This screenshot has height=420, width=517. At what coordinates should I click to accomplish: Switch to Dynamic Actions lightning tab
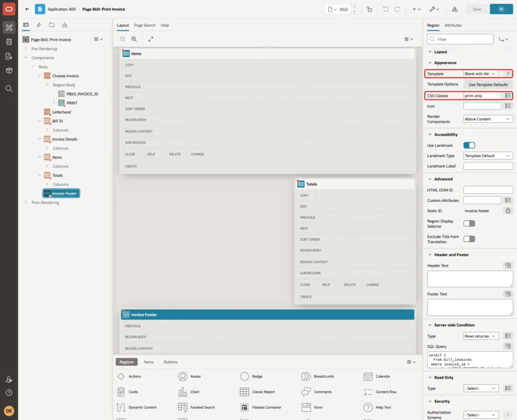pos(38,25)
